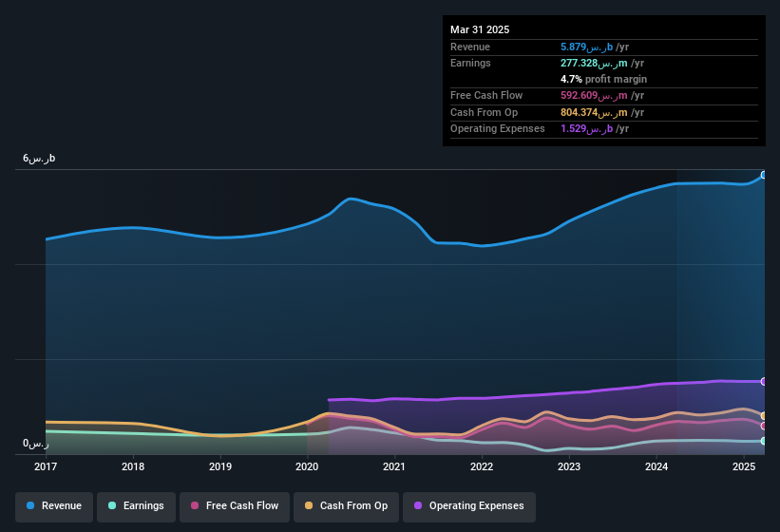
Task: Click the 2023 x-axis label
Action: click(569, 466)
